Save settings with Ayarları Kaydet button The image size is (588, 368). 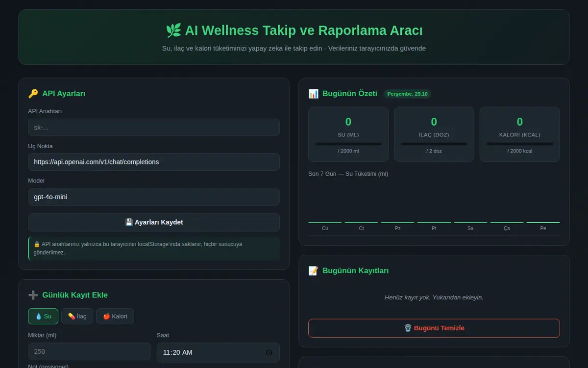coord(154,222)
